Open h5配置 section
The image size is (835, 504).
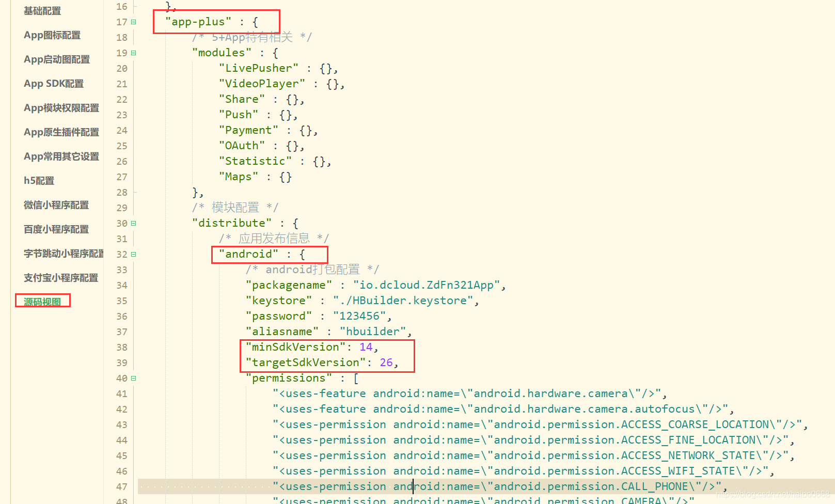click(x=39, y=181)
